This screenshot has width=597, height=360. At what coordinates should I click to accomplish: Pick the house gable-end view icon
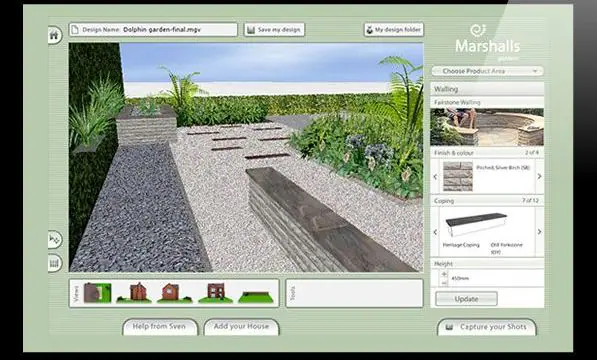[174, 292]
